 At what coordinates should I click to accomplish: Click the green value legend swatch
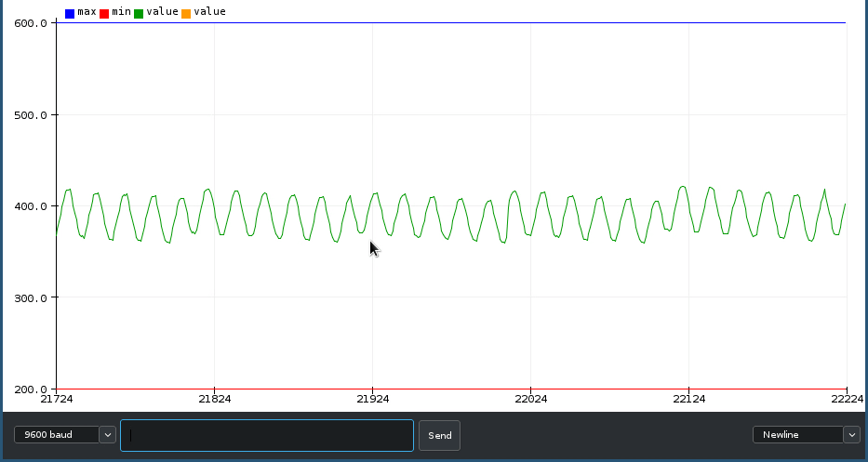139,13
